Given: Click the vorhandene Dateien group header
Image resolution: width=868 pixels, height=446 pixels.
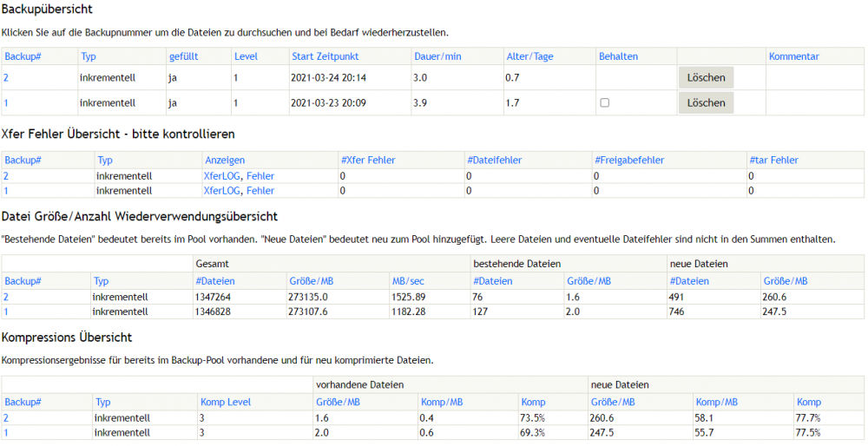Looking at the screenshot, I should [360, 384].
